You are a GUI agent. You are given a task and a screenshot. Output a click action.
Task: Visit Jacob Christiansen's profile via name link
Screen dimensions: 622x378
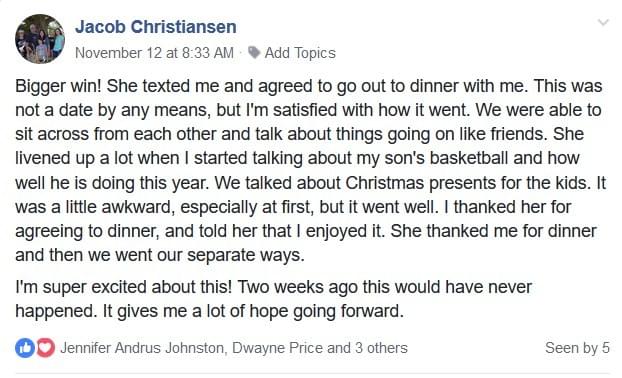click(156, 27)
